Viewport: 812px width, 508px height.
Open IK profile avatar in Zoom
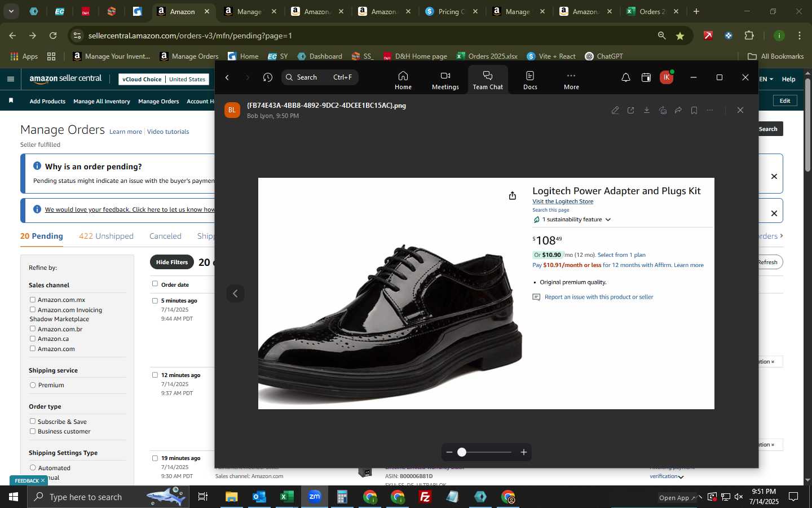(667, 77)
